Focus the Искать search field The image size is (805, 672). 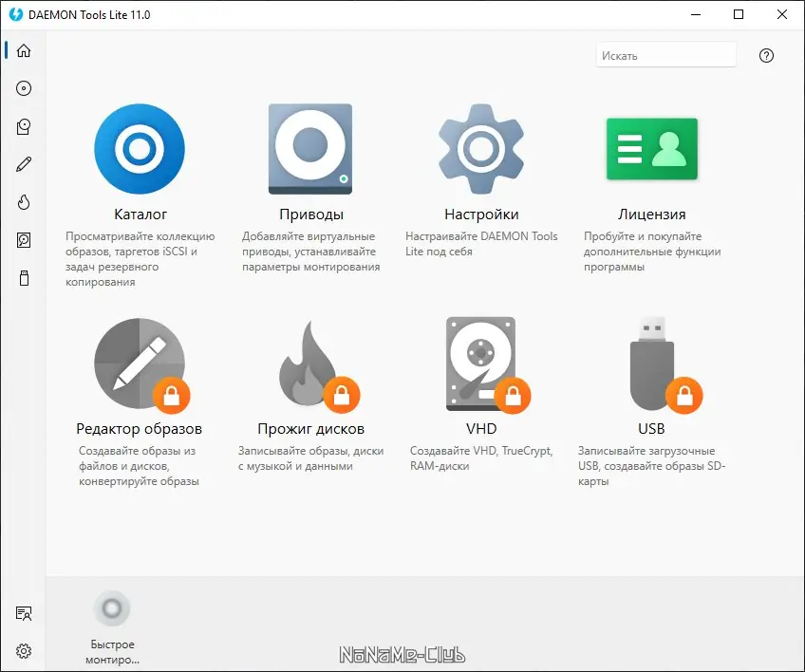(665, 54)
